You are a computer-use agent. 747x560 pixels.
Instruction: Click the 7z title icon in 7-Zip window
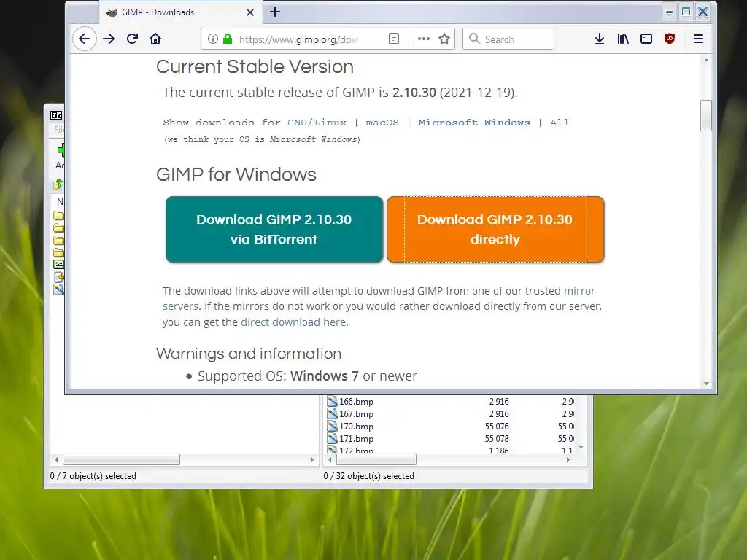tap(56, 115)
